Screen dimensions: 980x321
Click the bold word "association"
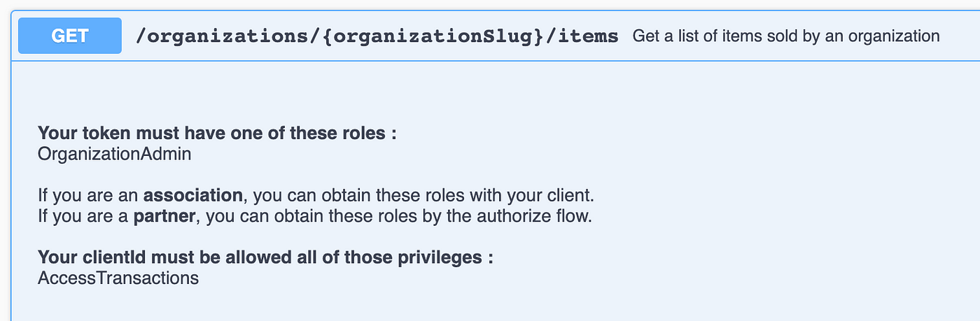point(192,195)
